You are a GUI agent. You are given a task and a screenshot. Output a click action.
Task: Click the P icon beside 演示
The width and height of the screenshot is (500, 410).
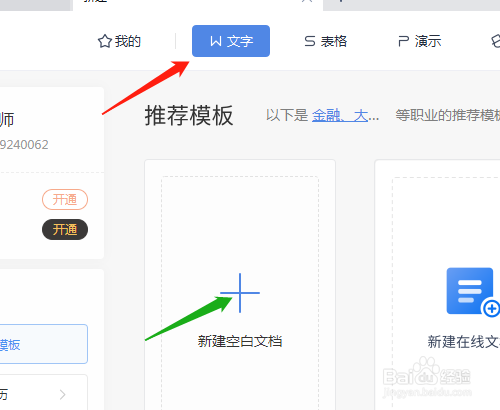(404, 41)
